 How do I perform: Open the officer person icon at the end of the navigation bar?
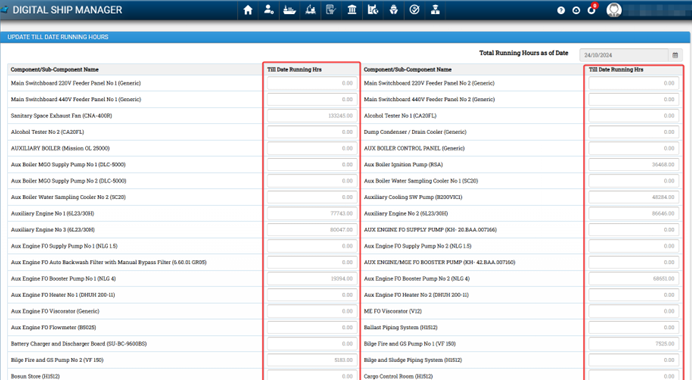tap(435, 10)
